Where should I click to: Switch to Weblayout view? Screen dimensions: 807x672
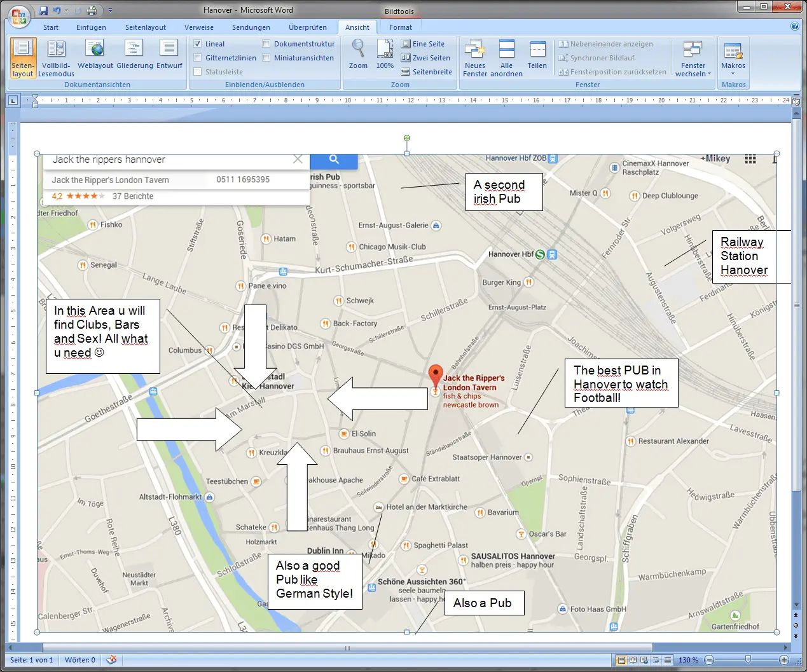(x=95, y=54)
